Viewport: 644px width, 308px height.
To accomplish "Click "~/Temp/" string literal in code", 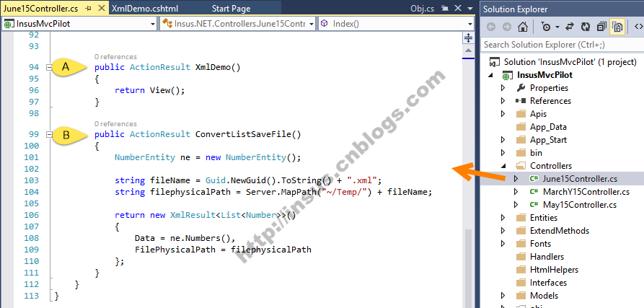I will point(345,192).
